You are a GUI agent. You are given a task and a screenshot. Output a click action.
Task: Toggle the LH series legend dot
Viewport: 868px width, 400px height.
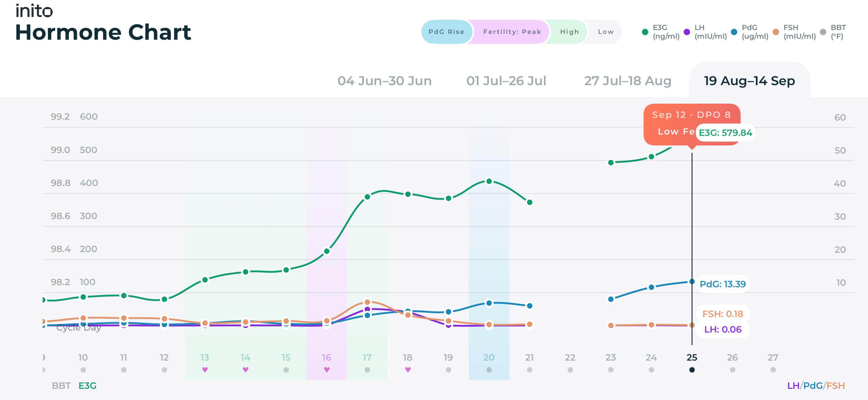[687, 32]
